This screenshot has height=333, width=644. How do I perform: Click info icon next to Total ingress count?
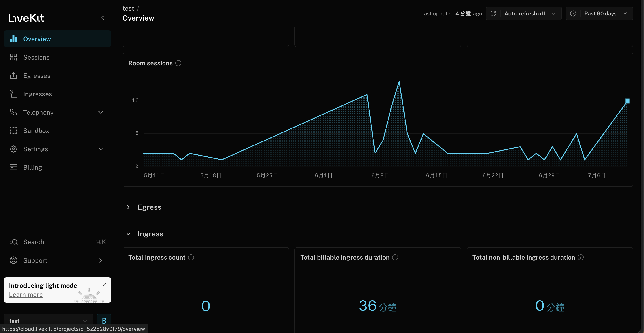(191, 257)
